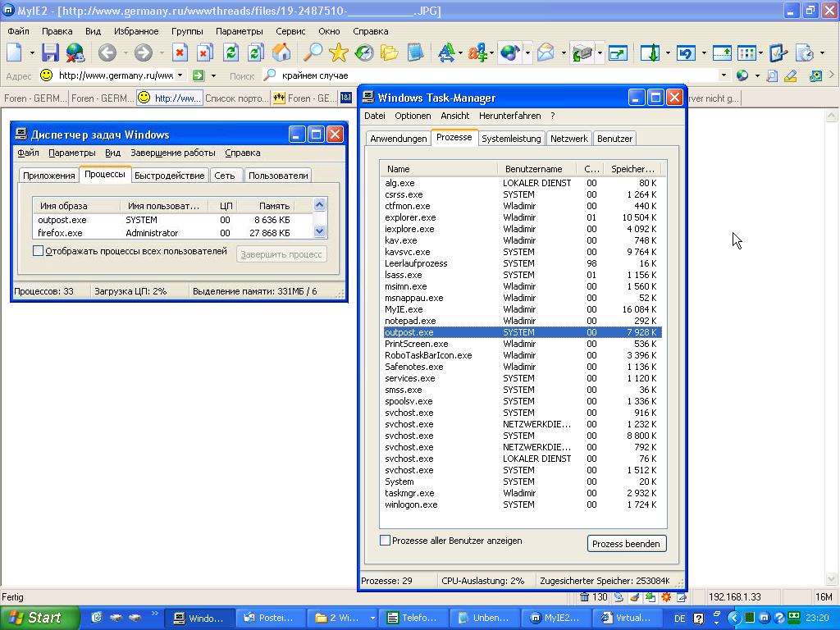Open the folders icon in the toolbar
Screen dimensions: 840x630
(390, 52)
